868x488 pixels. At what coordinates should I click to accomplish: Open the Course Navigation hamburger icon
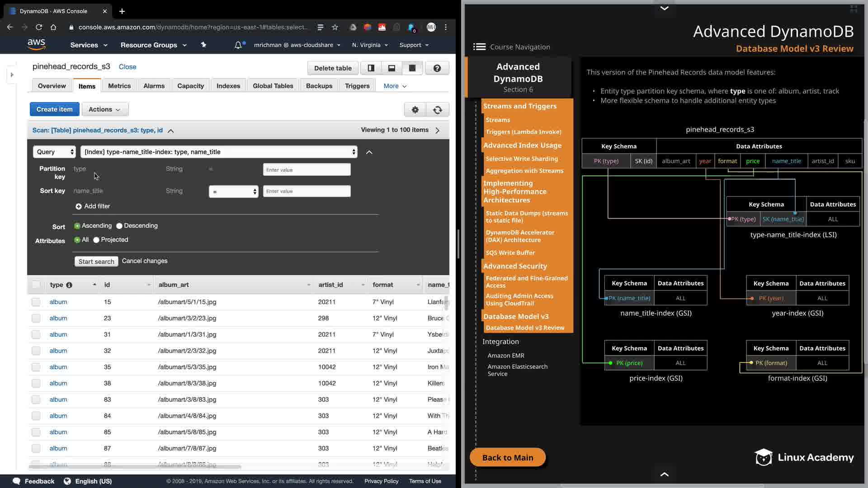pos(479,47)
